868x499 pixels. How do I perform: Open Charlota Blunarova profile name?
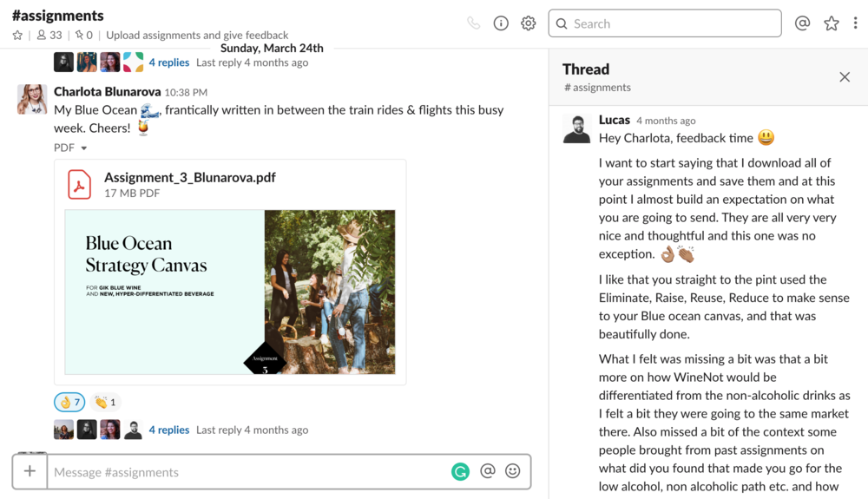[x=108, y=92]
